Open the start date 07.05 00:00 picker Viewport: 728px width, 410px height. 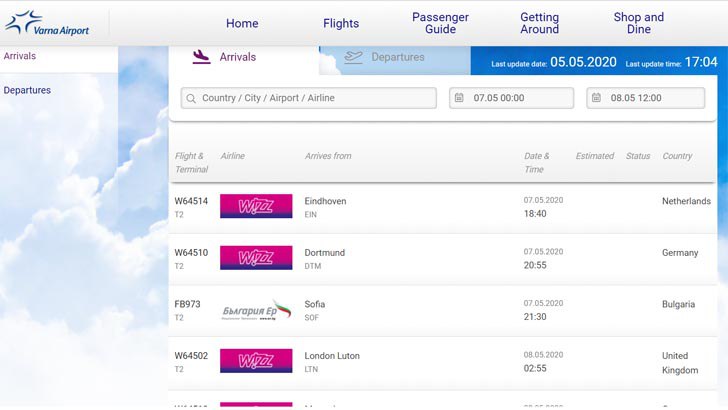tap(512, 98)
